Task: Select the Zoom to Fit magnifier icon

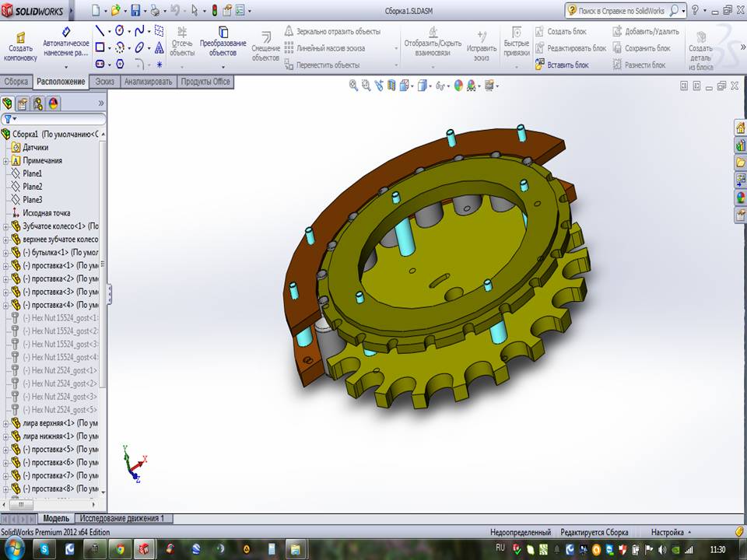Action: coord(353,86)
